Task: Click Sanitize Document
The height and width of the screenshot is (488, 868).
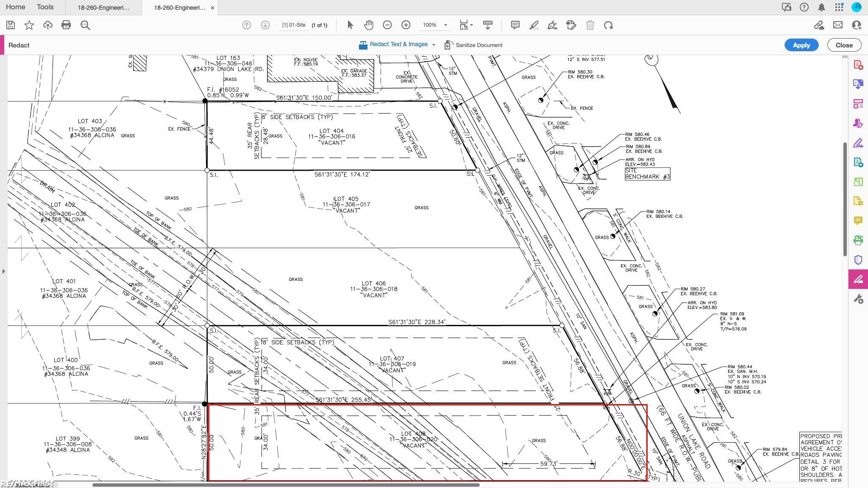Action: pos(473,45)
